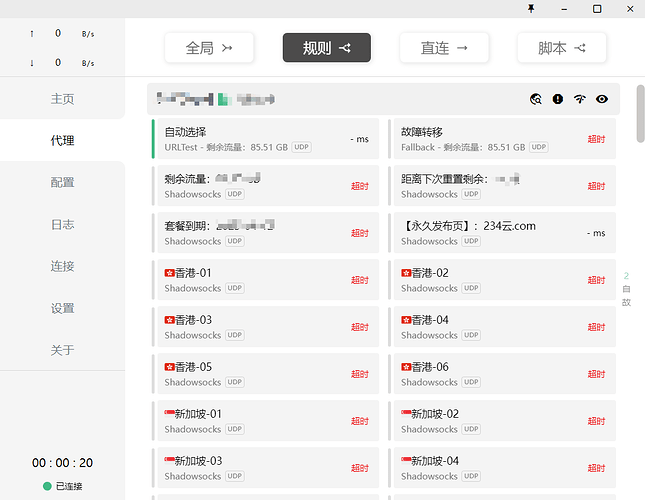Click the download speed 0 B/s readout

click(x=63, y=63)
